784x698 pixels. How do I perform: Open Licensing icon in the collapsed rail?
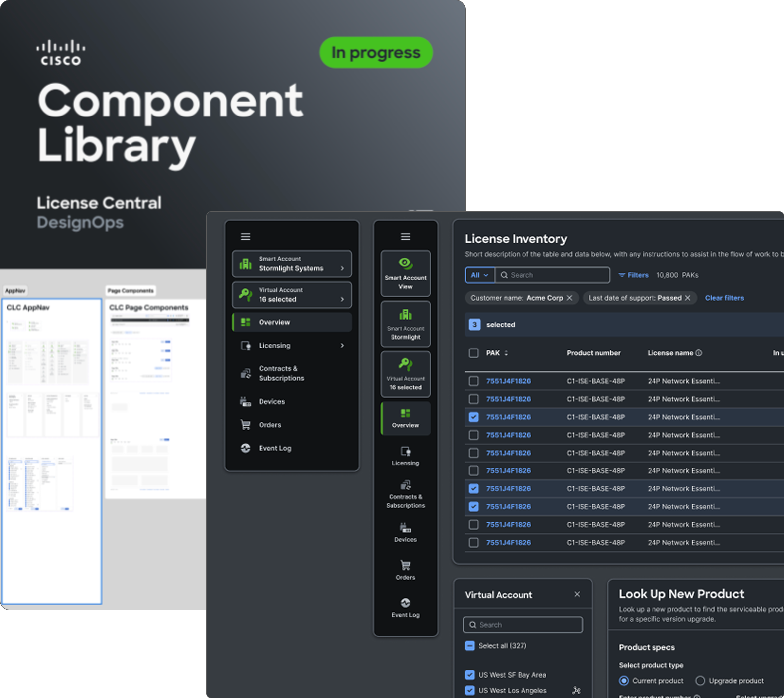click(x=405, y=452)
